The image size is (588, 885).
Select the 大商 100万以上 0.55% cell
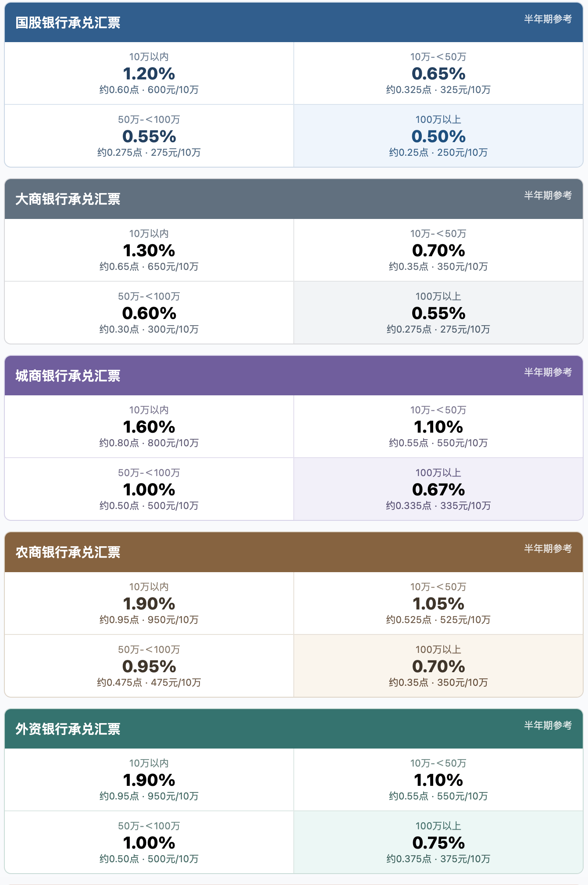(x=438, y=313)
